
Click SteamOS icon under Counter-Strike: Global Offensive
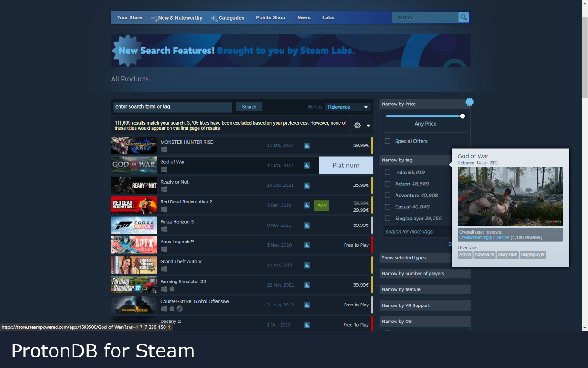[x=180, y=309]
